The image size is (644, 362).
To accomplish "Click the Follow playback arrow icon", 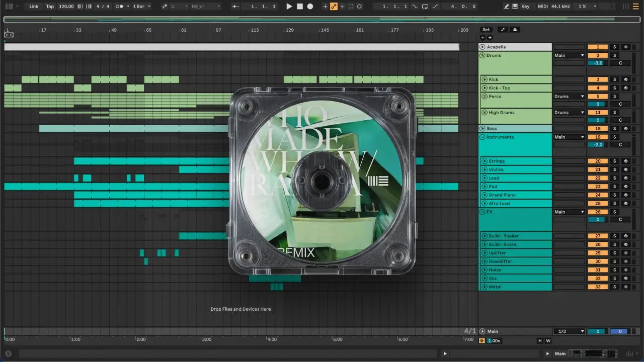I will [235, 7].
